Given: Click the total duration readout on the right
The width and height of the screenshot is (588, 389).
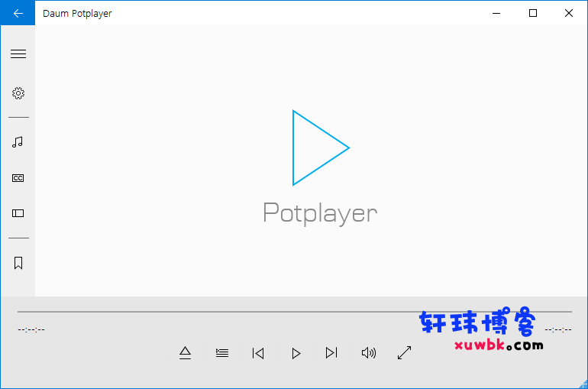Looking at the screenshot, I should pyautogui.click(x=558, y=329).
